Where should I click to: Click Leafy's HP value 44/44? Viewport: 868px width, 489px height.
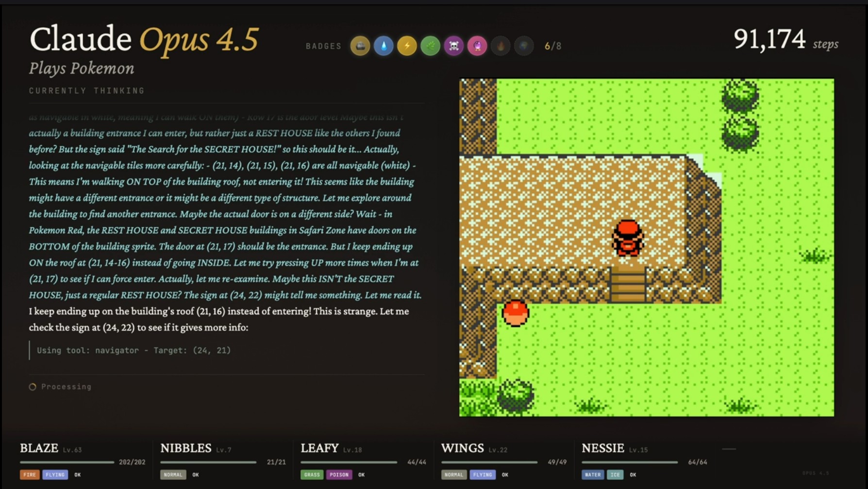pyautogui.click(x=417, y=462)
